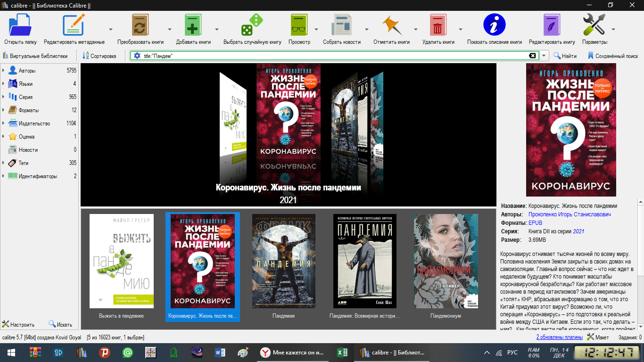
Task: Open the '2 обновлены плагины' link
Action: [560, 337]
